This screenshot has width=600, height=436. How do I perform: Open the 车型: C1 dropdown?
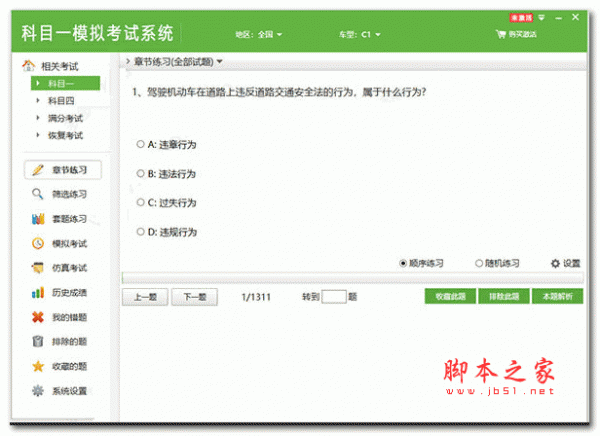point(360,34)
